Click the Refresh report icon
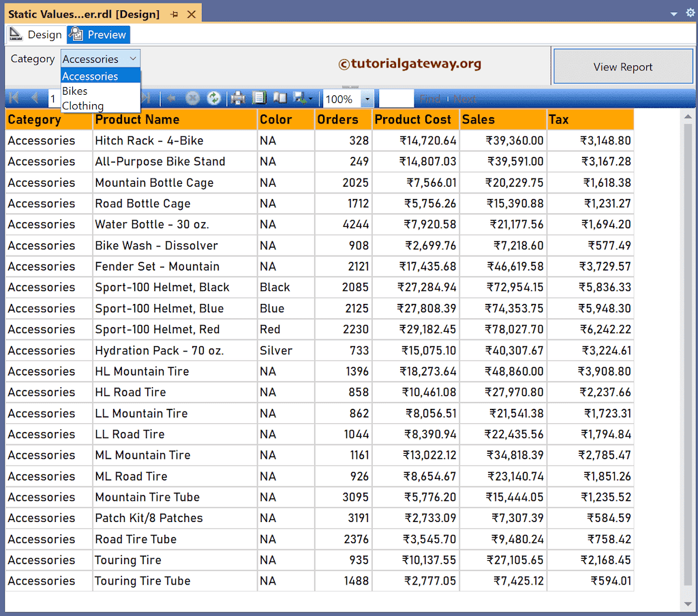The width and height of the screenshot is (698, 616). pyautogui.click(x=213, y=97)
